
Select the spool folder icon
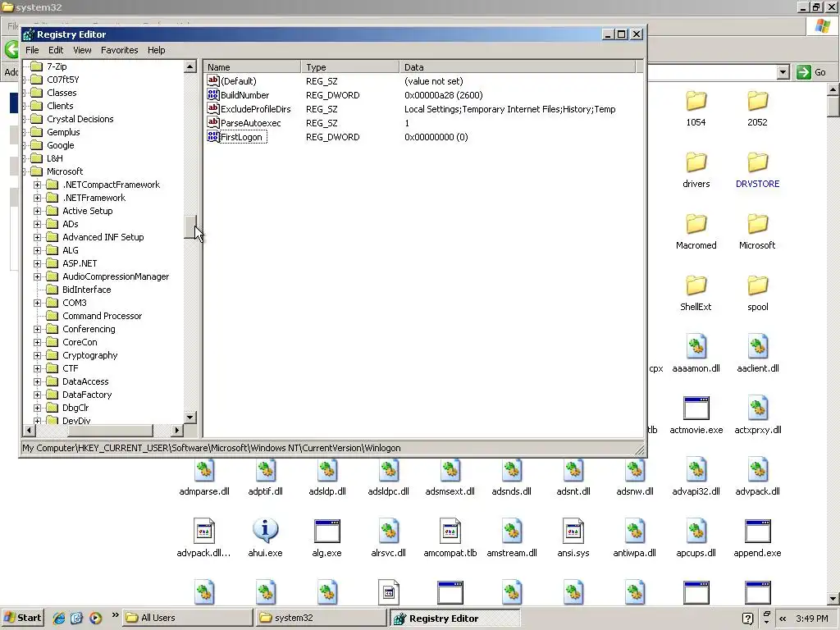757,286
